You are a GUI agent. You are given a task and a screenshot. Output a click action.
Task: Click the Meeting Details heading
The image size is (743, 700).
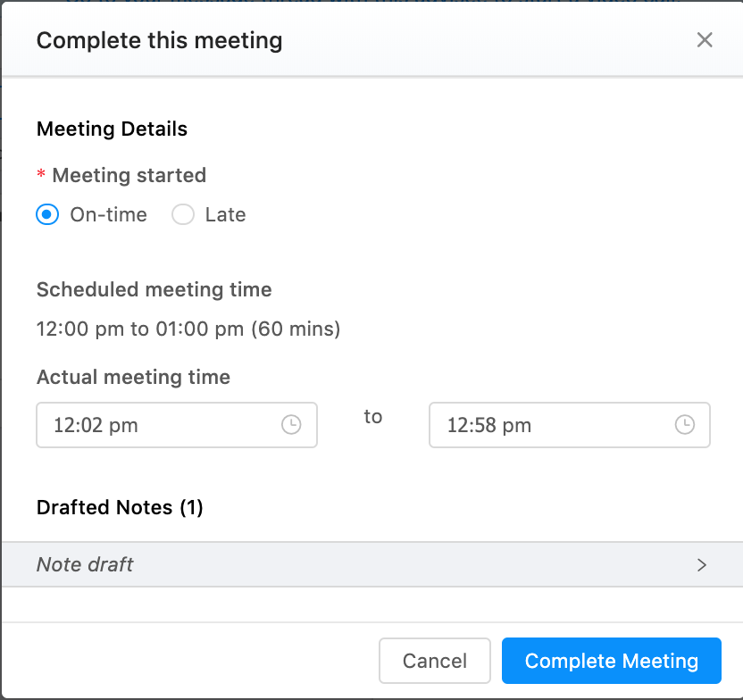112,129
